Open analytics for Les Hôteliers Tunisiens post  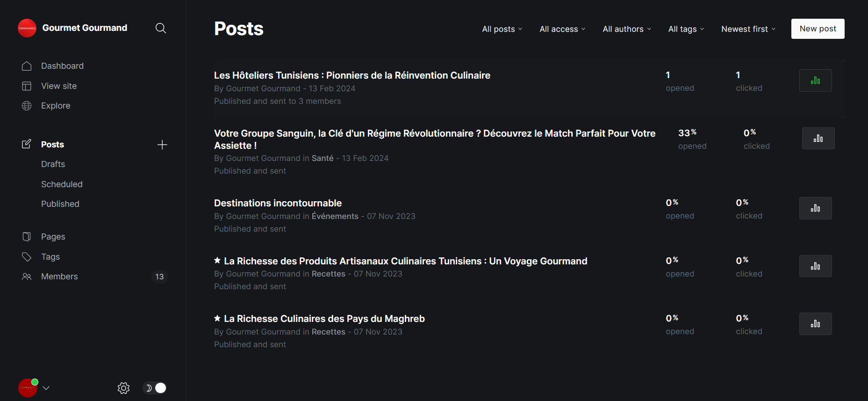[815, 80]
